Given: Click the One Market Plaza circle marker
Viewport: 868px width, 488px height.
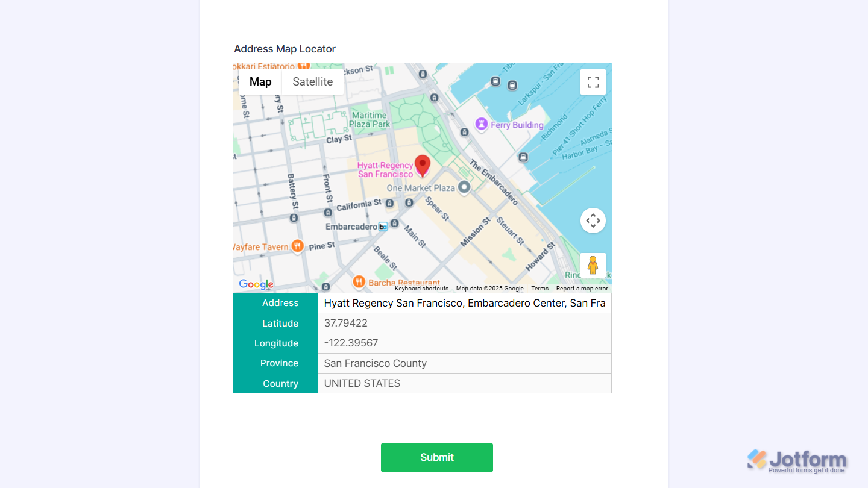Looking at the screenshot, I should click(464, 188).
